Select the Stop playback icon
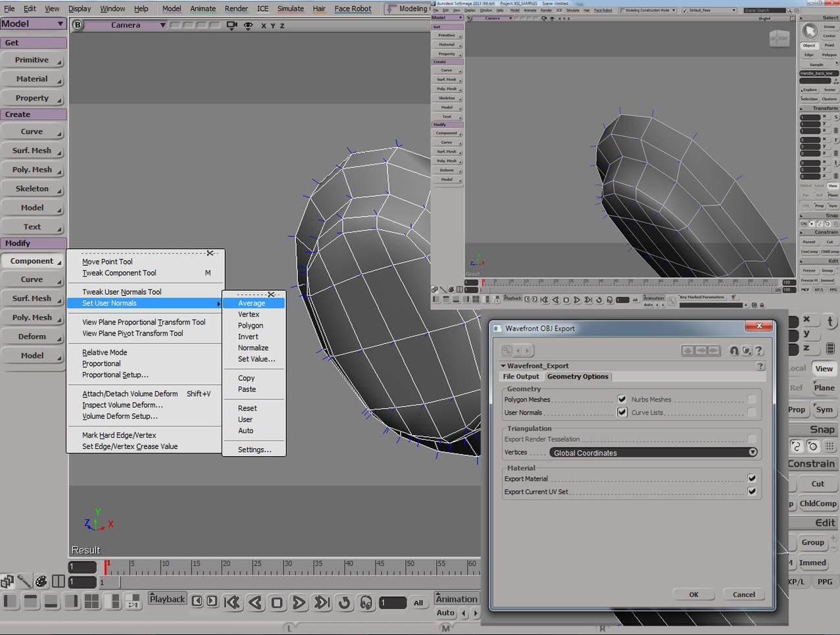Viewport: 840px width, 635px height. 277,602
